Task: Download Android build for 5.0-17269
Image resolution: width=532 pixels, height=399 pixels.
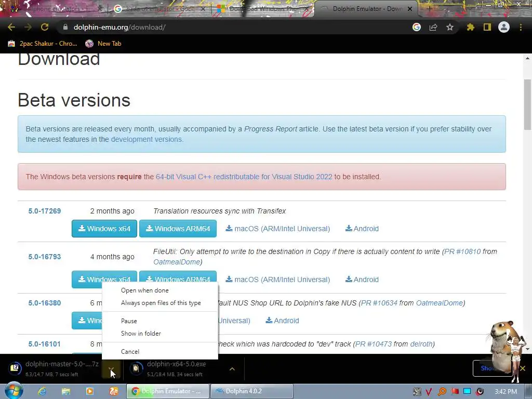Action: tap(362, 229)
